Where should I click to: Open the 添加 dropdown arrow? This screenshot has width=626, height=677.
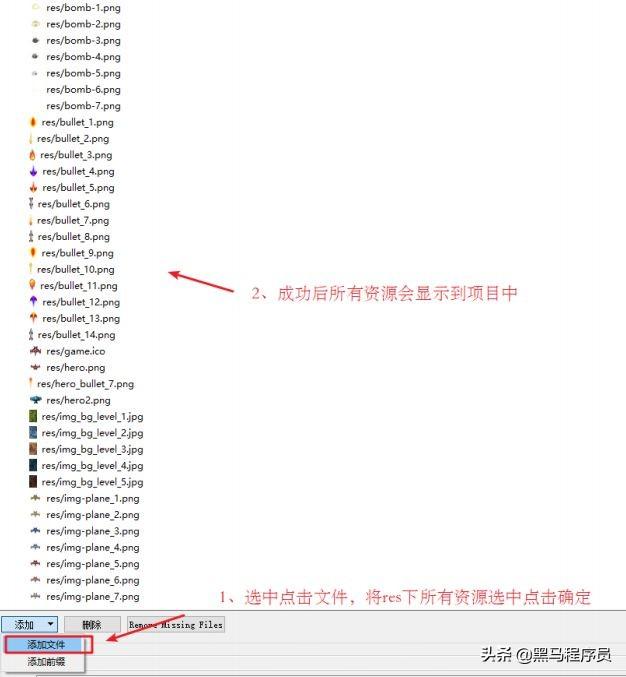51,624
